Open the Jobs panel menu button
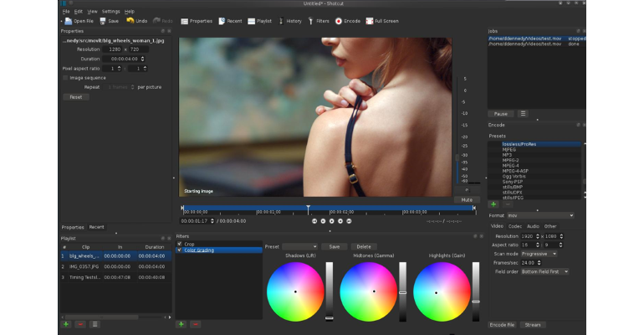 pyautogui.click(x=523, y=113)
